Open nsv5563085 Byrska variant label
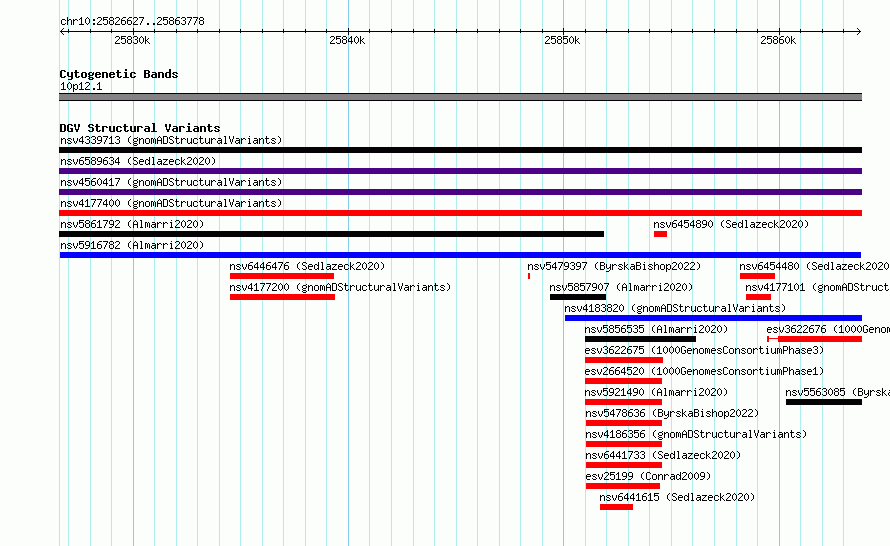The image size is (890, 546). (837, 392)
